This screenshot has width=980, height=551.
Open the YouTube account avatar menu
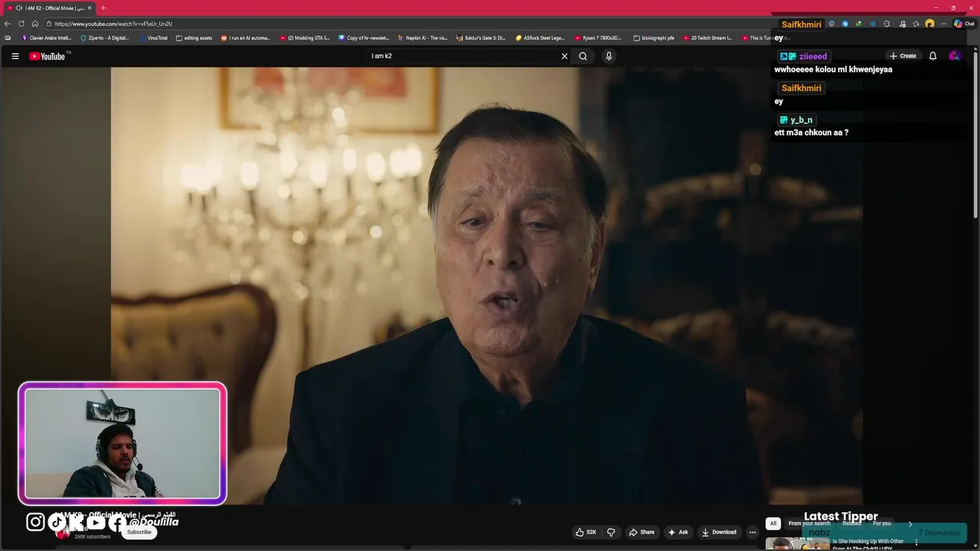click(x=954, y=56)
